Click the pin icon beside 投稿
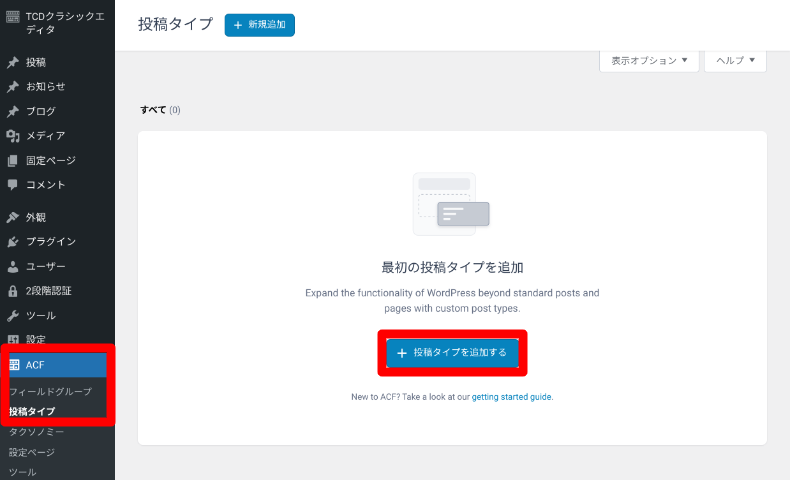790x480 pixels. click(x=13, y=62)
